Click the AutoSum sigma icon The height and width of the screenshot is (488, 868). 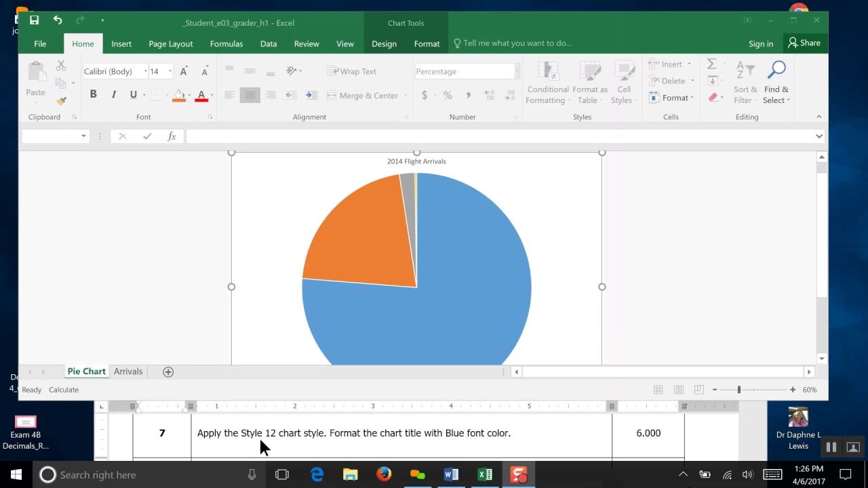click(x=711, y=64)
